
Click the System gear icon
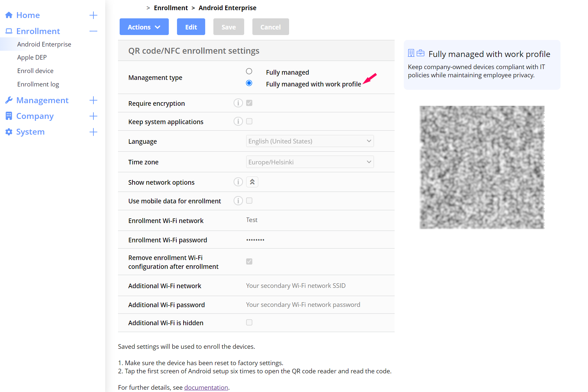[9, 132]
